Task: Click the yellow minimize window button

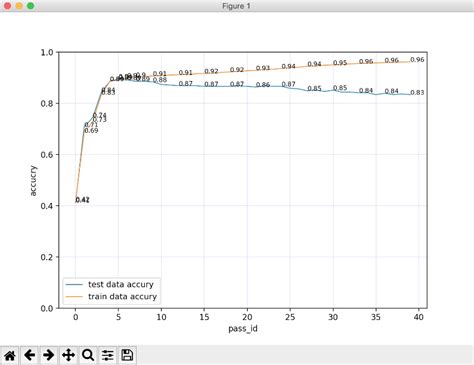Action: [x=19, y=6]
